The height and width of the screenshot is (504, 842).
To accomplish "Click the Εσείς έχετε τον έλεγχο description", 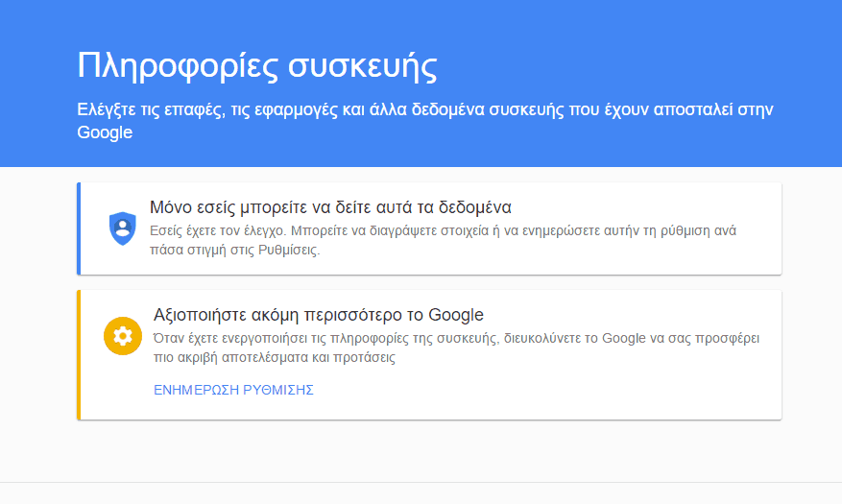I will tap(443, 240).
